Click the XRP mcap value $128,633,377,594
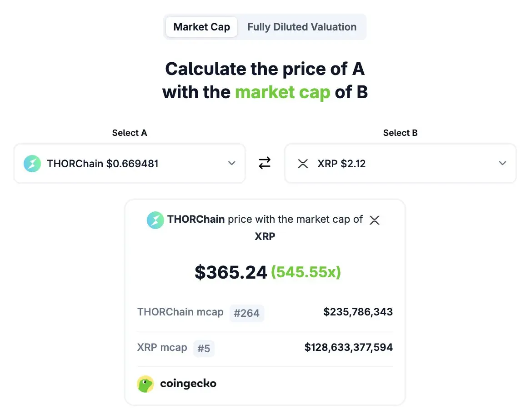The width and height of the screenshot is (531, 420). click(348, 348)
